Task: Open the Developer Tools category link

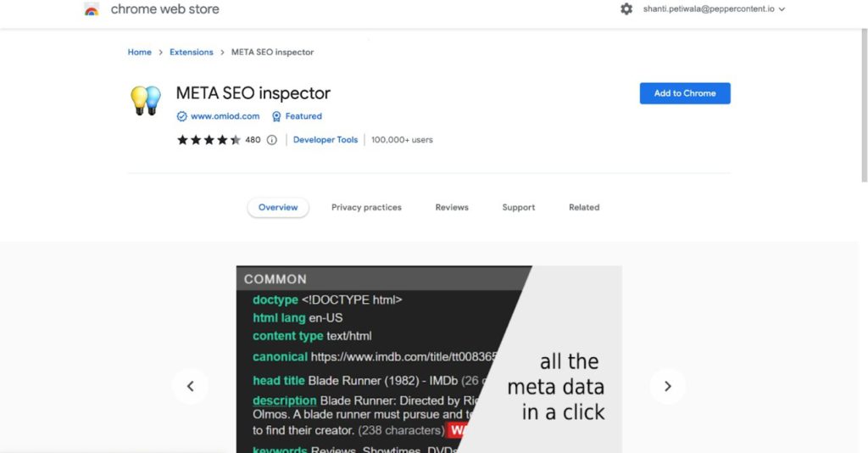Action: click(325, 140)
